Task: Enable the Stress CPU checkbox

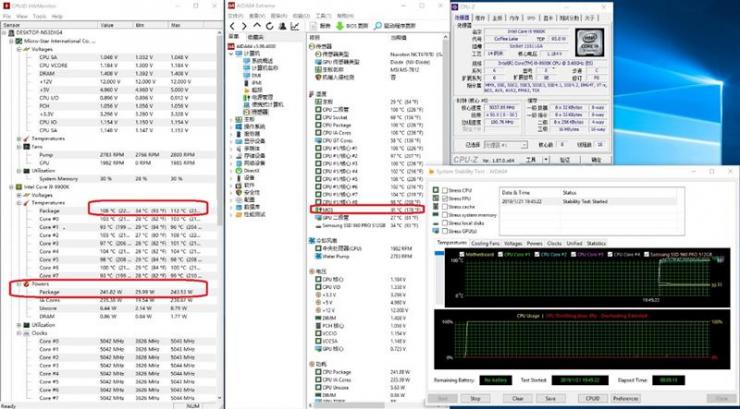Action: (445, 190)
